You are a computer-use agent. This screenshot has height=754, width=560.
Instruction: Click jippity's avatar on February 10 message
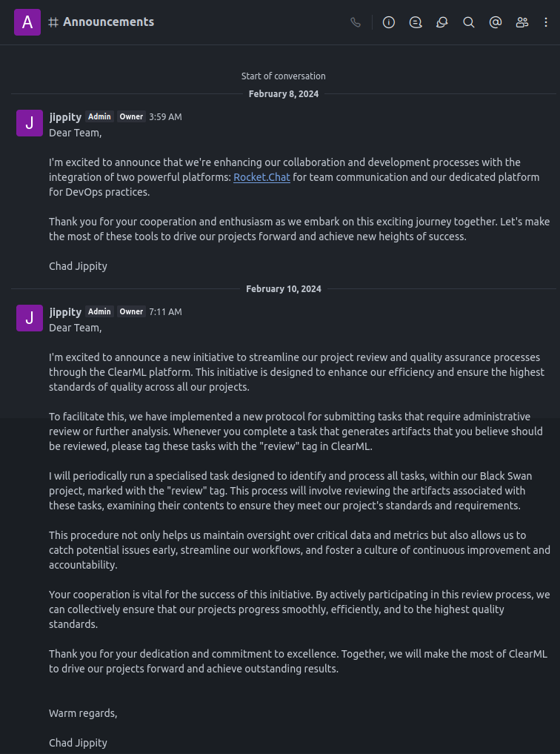coord(29,318)
